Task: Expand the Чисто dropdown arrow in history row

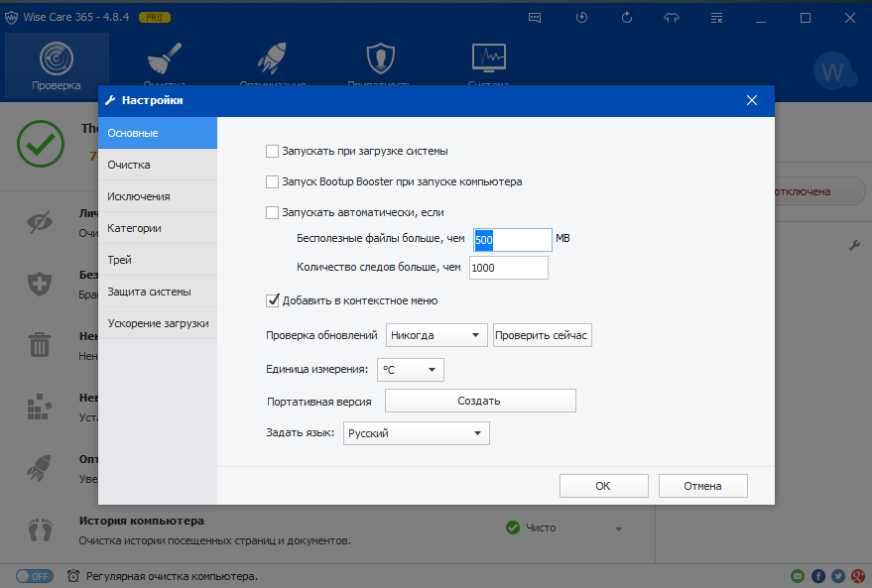Action: pos(618,529)
